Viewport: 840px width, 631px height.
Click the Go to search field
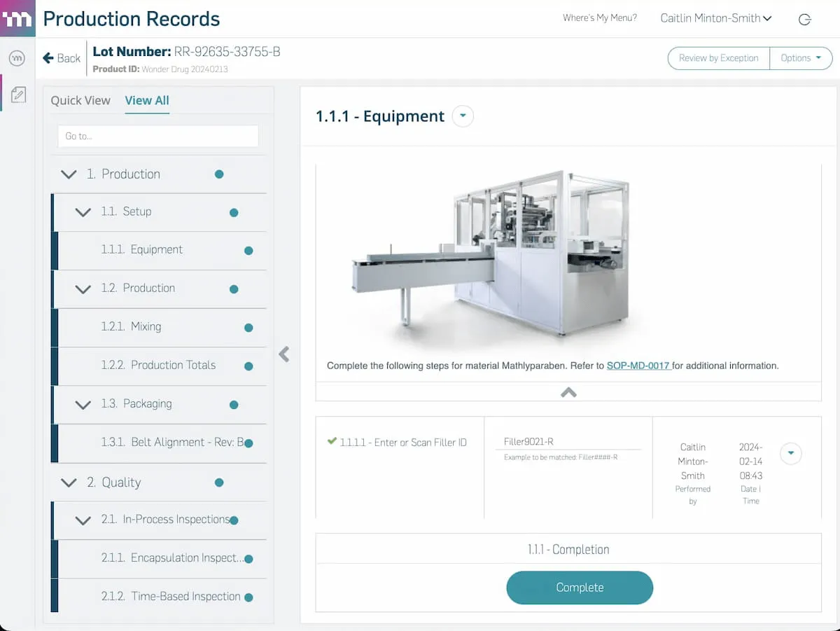point(158,136)
